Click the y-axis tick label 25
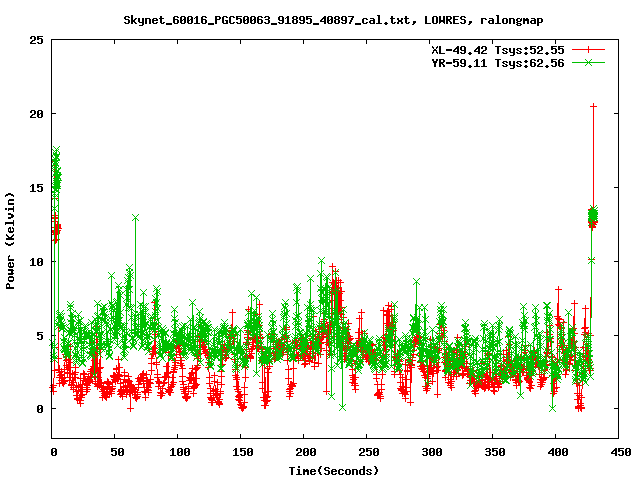The image size is (640, 480). click(x=36, y=40)
